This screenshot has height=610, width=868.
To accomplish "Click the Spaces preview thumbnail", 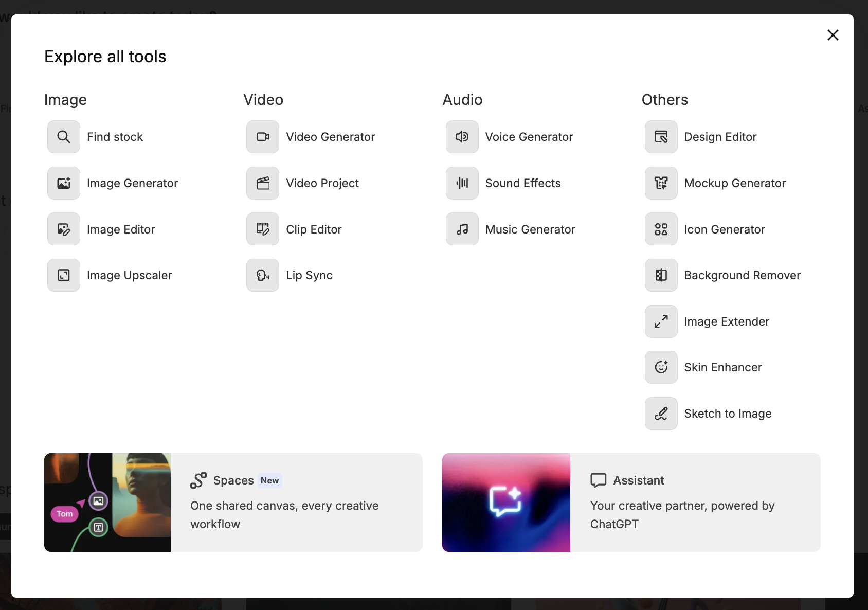I will (107, 503).
